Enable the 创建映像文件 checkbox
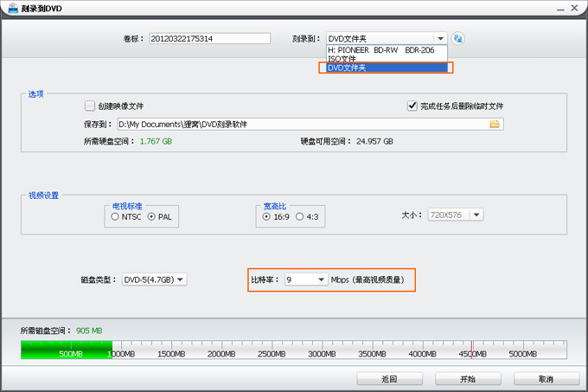The width and height of the screenshot is (588, 392). (90, 106)
